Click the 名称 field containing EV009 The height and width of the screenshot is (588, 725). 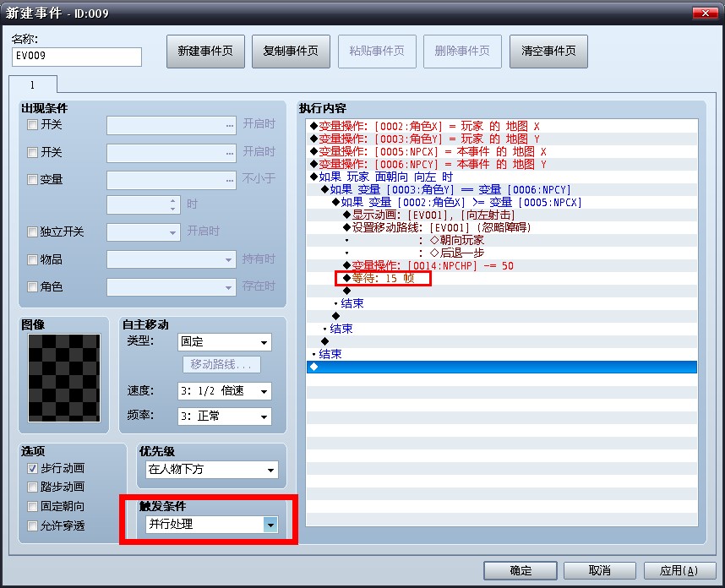pos(77,57)
